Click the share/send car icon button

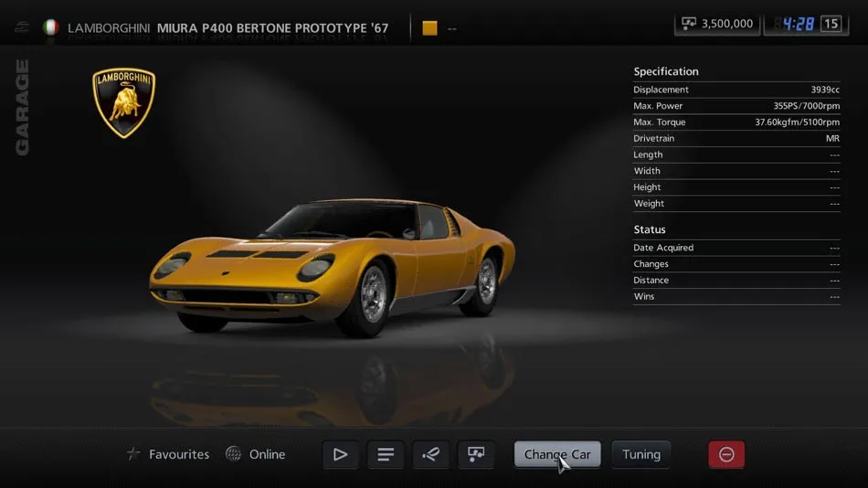pos(430,454)
